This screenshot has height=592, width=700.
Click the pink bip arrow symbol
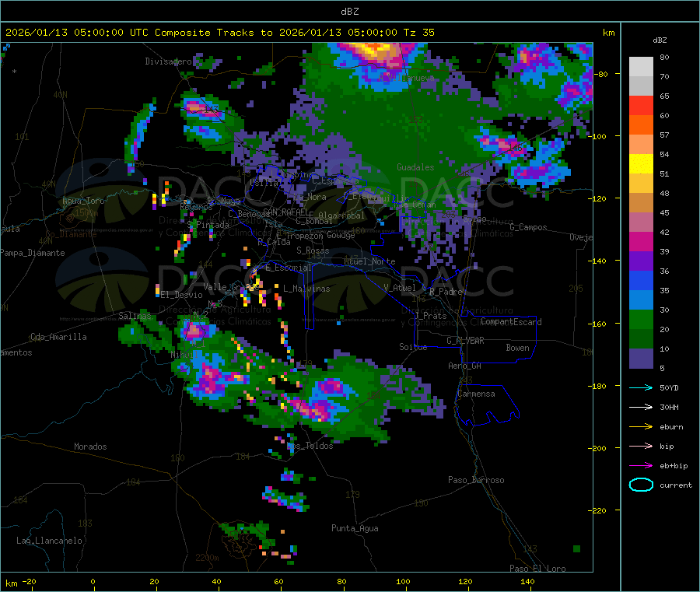[x=641, y=446]
